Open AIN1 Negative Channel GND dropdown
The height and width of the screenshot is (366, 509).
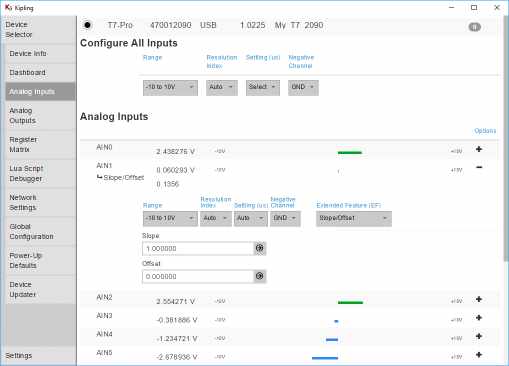point(285,219)
